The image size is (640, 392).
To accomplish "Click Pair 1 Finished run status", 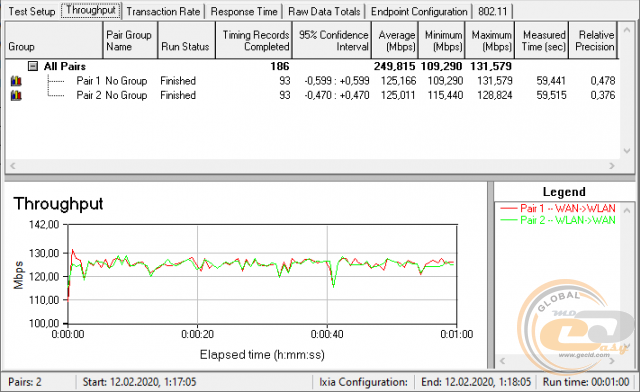I will [178, 81].
